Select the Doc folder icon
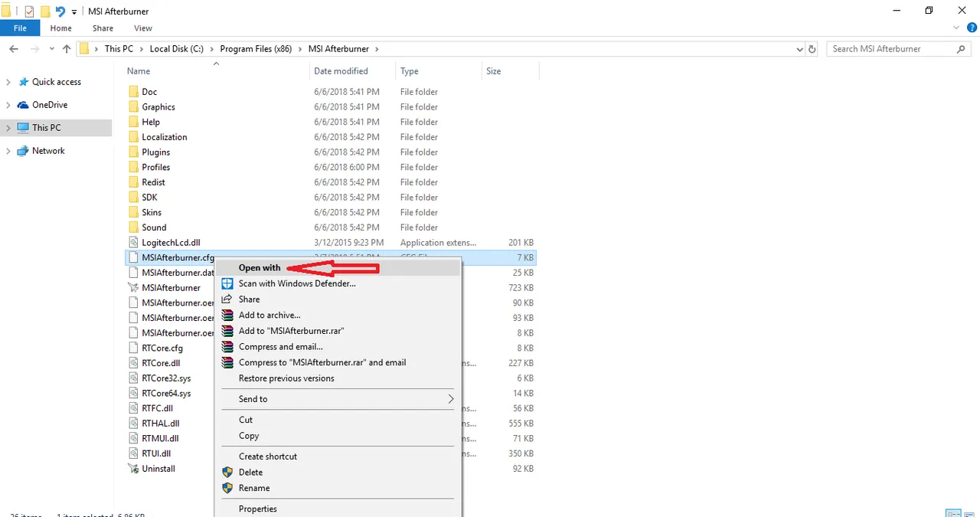 pyautogui.click(x=133, y=92)
